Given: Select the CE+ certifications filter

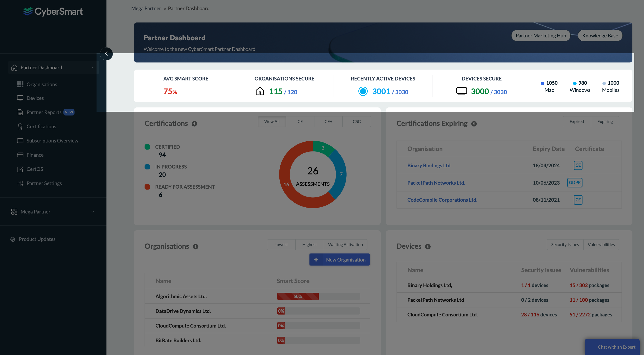Looking at the screenshot, I should point(328,121).
